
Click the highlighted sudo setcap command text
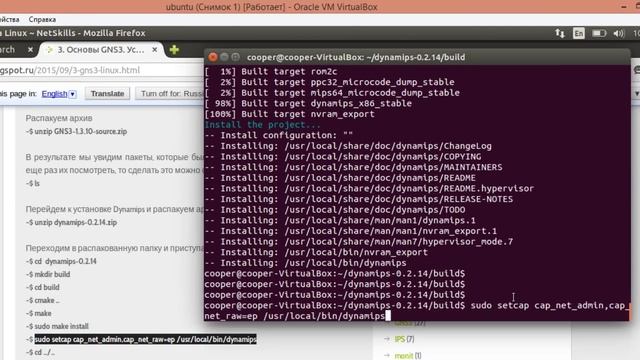[145, 339]
